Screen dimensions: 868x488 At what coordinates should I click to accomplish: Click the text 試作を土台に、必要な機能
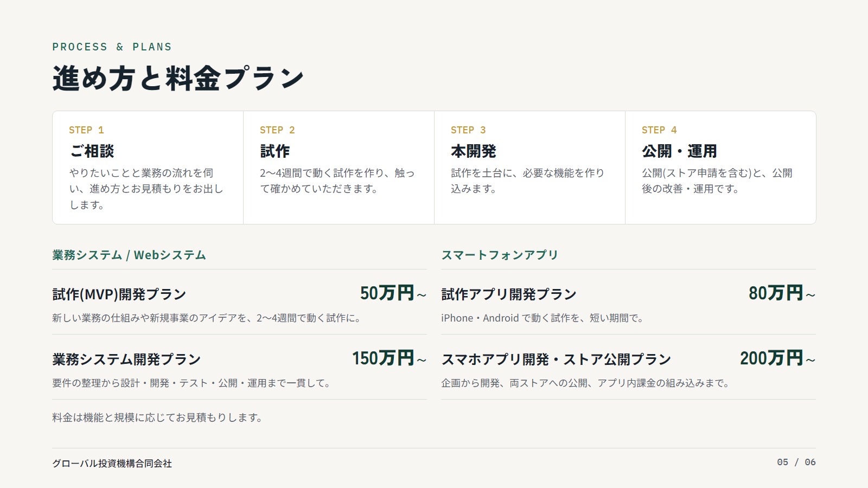(527, 181)
